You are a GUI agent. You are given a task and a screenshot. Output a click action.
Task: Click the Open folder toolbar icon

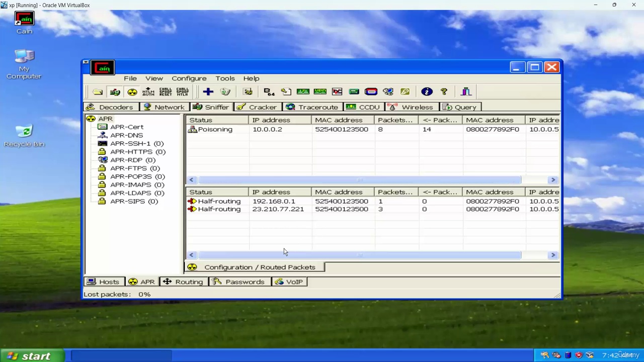click(x=98, y=92)
